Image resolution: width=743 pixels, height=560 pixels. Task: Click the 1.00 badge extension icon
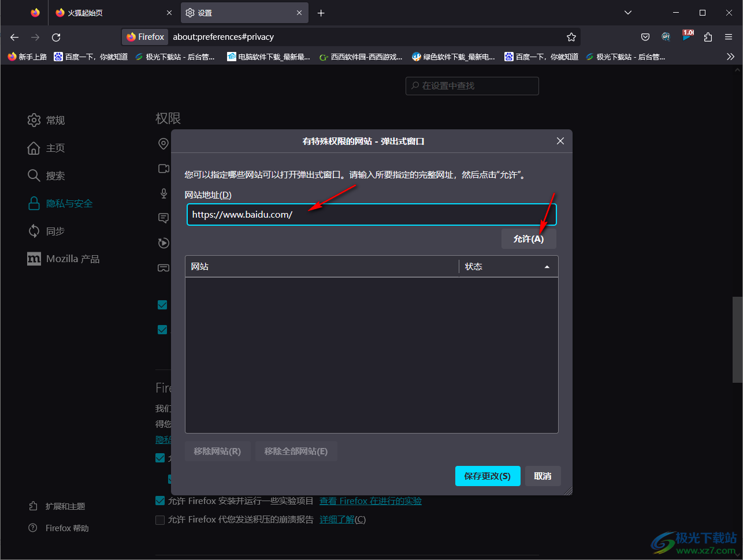(688, 36)
